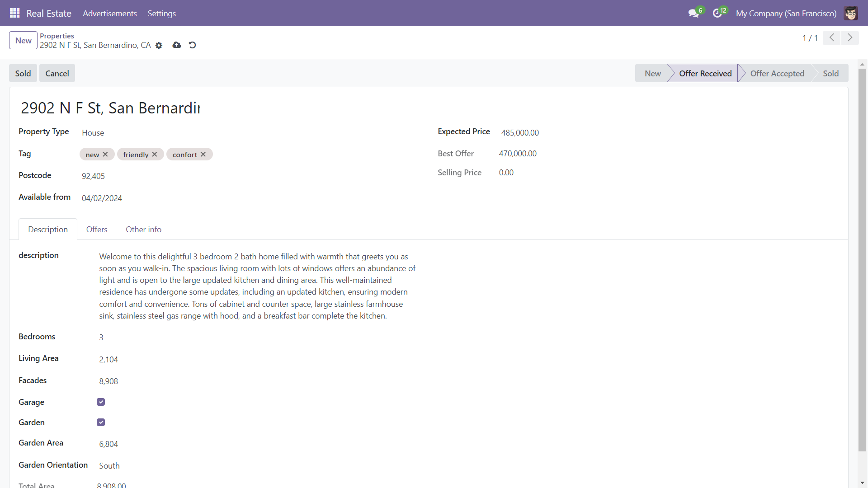Click the Sold action button
This screenshot has height=488, width=868.
[x=23, y=74]
